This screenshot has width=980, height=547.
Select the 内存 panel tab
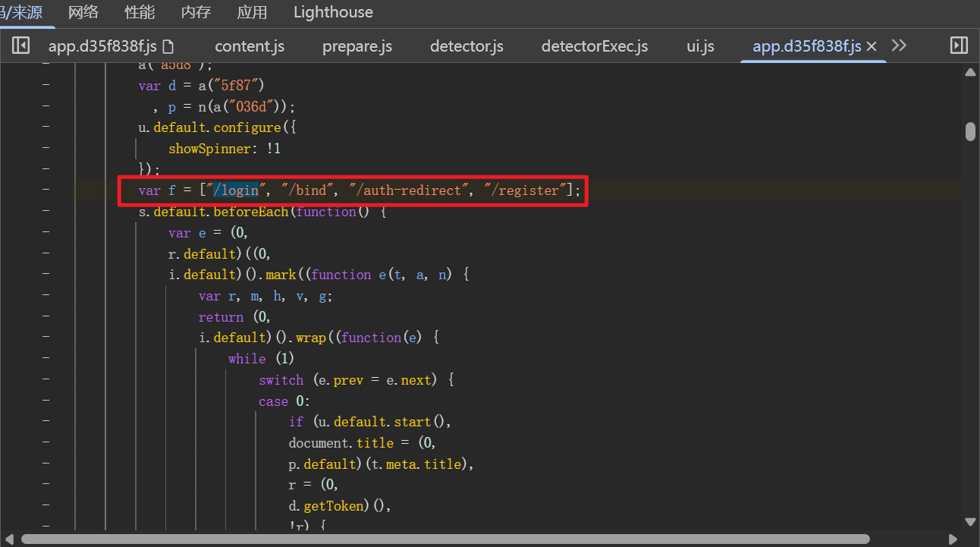point(196,12)
